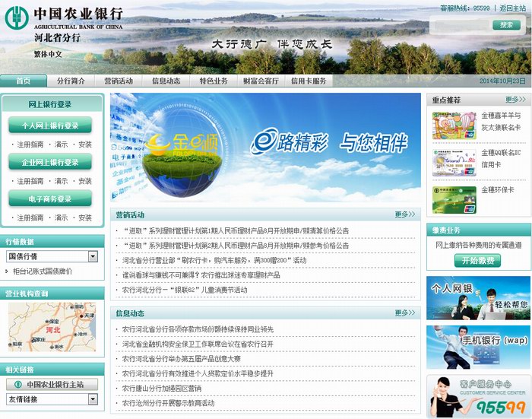Switch to the 分行简介 tab
The width and height of the screenshot is (532, 419).
pyautogui.click(x=71, y=81)
